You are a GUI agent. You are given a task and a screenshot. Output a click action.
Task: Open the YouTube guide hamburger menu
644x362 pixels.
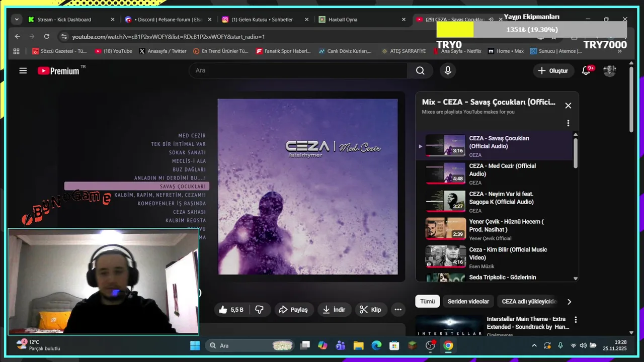(x=23, y=71)
